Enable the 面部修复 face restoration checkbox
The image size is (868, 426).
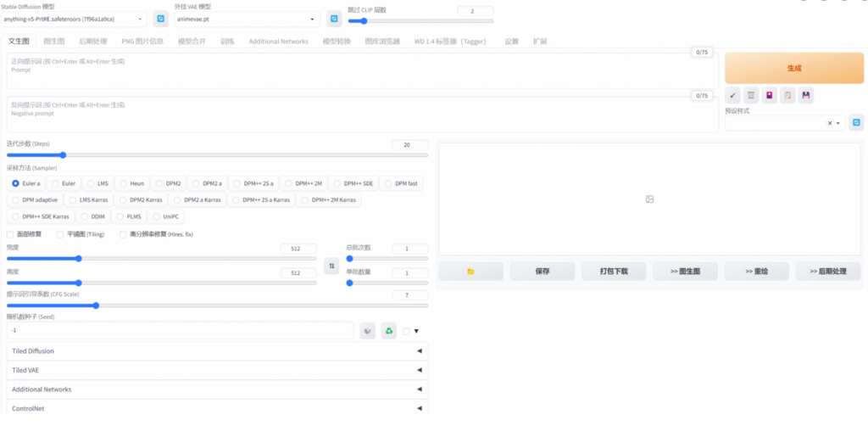click(x=10, y=234)
